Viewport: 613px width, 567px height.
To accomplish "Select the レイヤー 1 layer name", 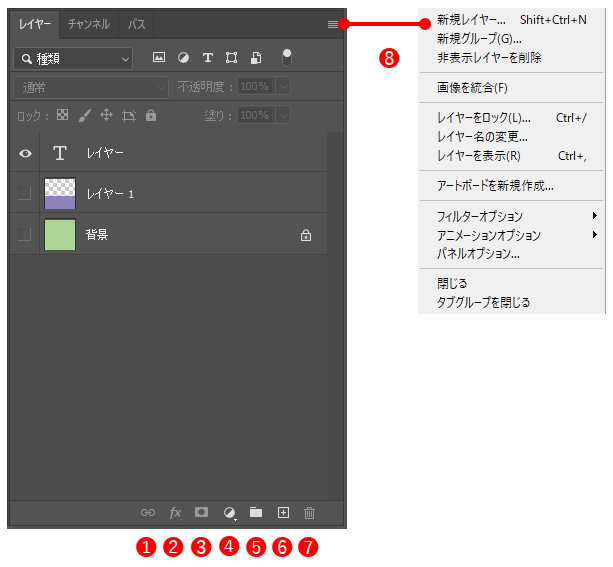I will tap(110, 194).
